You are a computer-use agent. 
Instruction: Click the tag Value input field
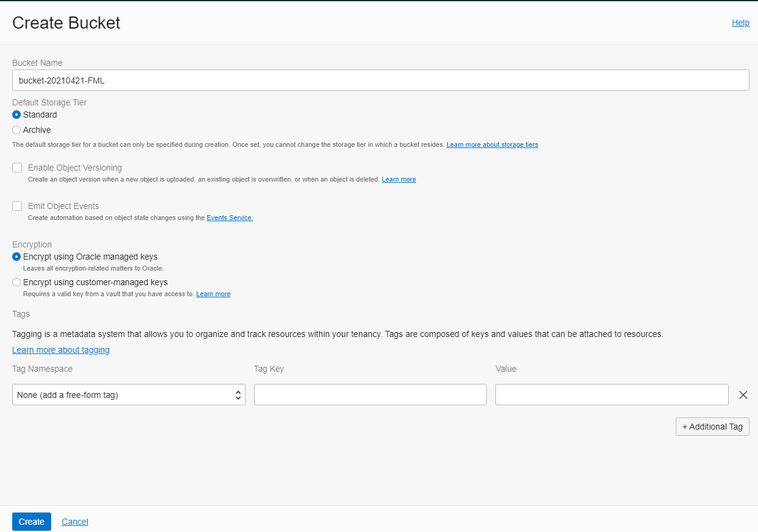(611, 395)
